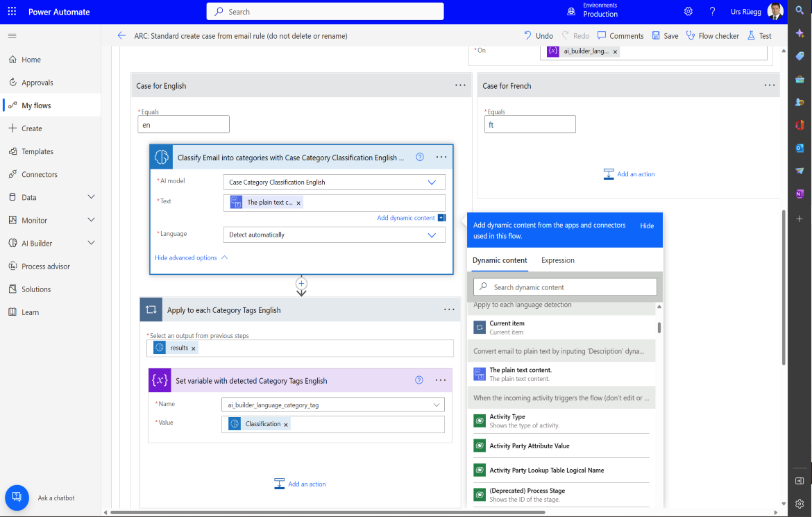Insert Current item dynamic content
This screenshot has height=517, width=812.
click(561, 328)
